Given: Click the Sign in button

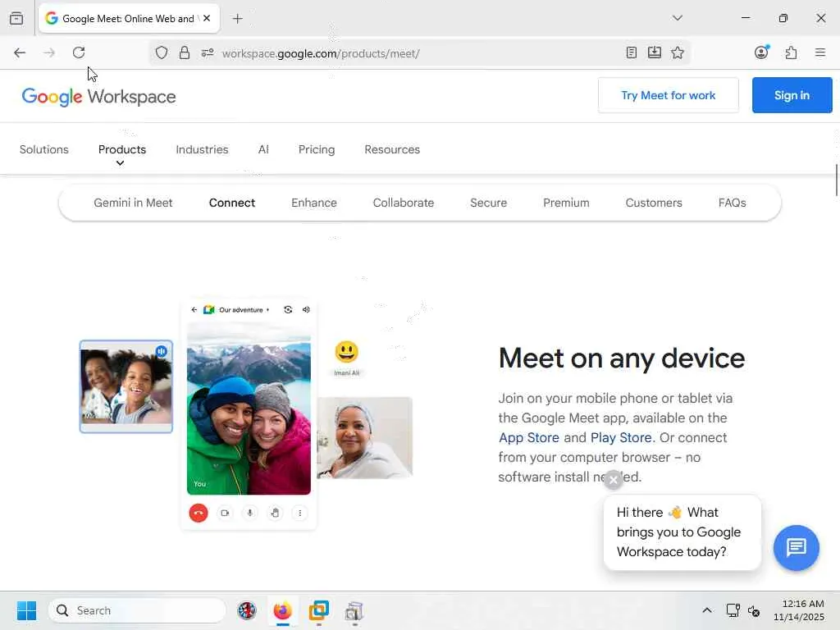Looking at the screenshot, I should (792, 95).
